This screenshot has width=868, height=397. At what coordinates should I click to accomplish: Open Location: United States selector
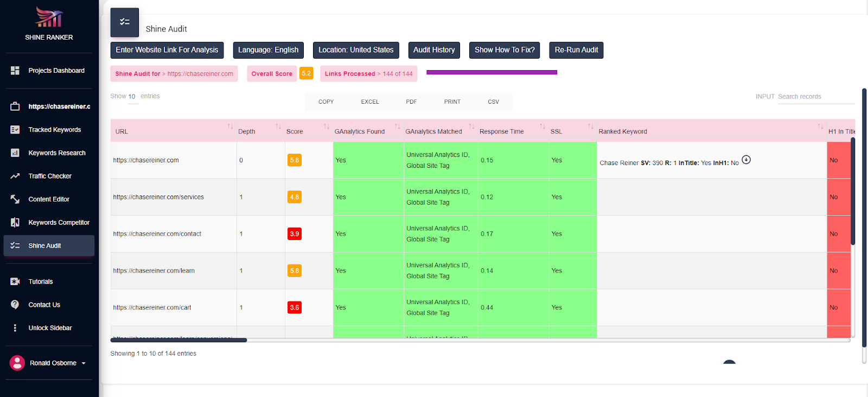pos(356,50)
